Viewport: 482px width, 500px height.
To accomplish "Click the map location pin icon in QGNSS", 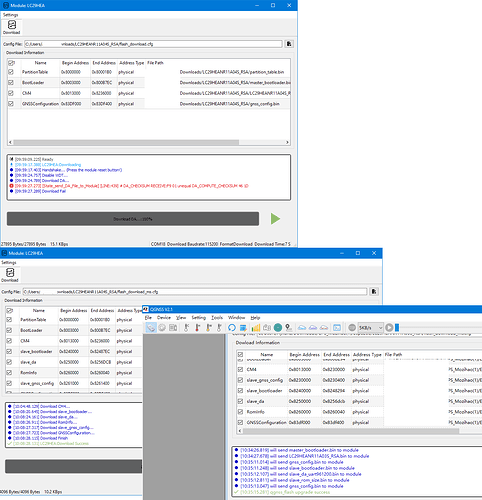I will [289, 328].
